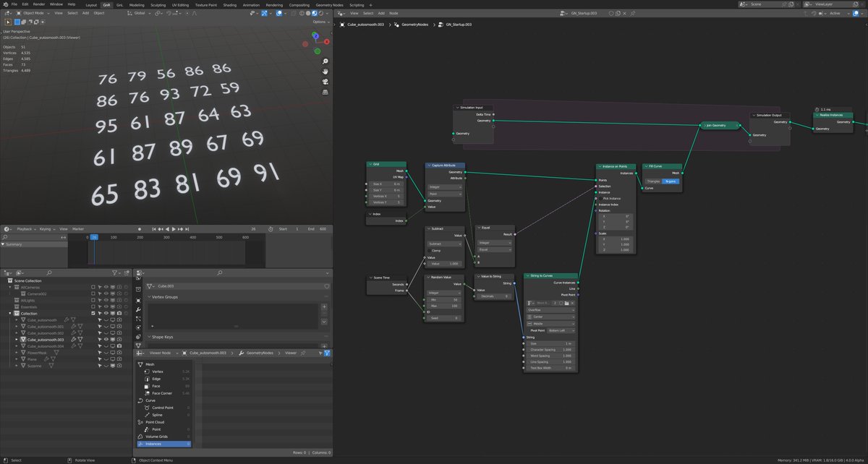
Task: Click the viewport zoom magnifier icon
Action: pyautogui.click(x=325, y=61)
